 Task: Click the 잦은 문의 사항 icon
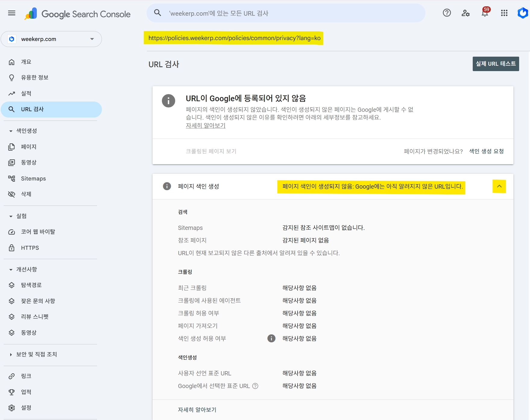11,301
